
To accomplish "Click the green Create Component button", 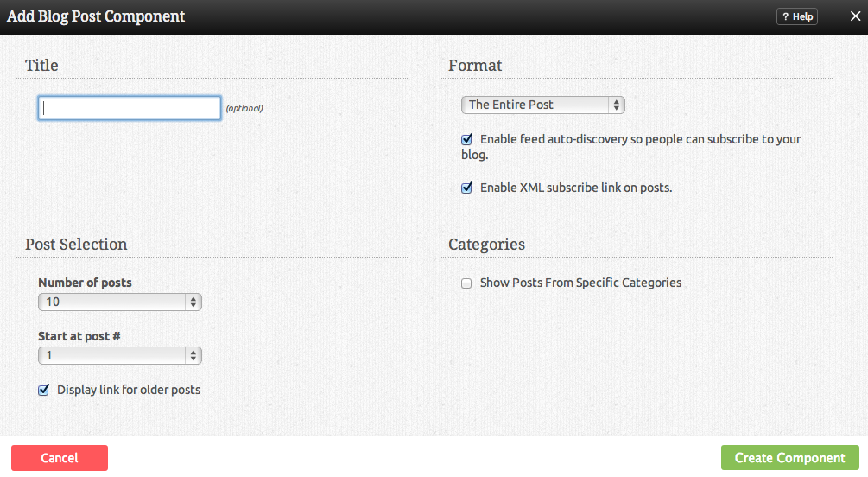I will click(789, 458).
